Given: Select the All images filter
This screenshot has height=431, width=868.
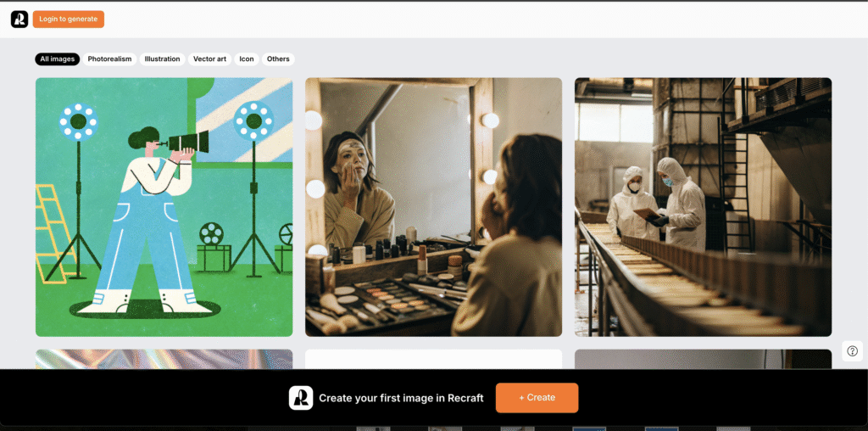Looking at the screenshot, I should 58,59.
